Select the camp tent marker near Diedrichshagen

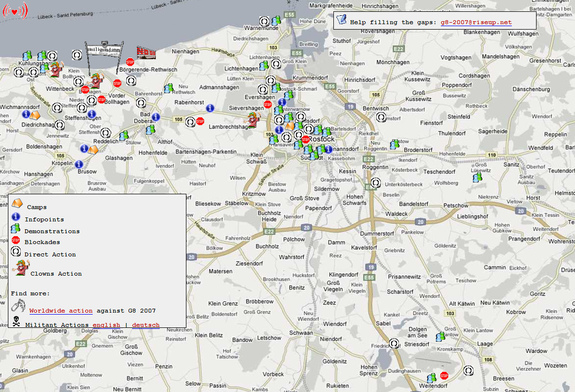[x=35, y=115]
